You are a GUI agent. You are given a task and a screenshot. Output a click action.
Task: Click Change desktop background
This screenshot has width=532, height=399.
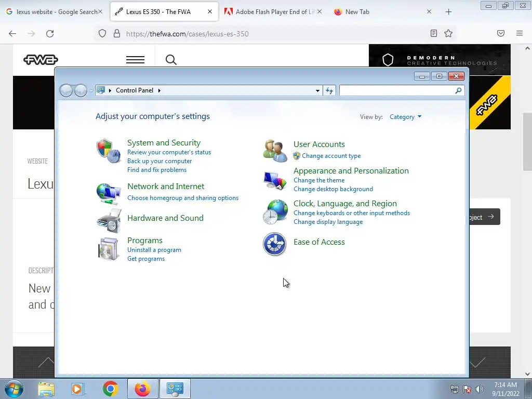[333, 189]
